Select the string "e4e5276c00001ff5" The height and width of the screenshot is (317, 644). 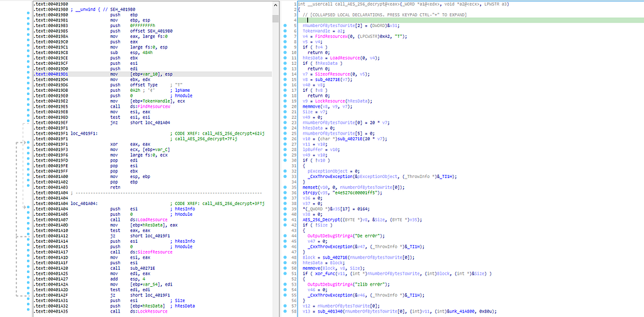coord(356,192)
